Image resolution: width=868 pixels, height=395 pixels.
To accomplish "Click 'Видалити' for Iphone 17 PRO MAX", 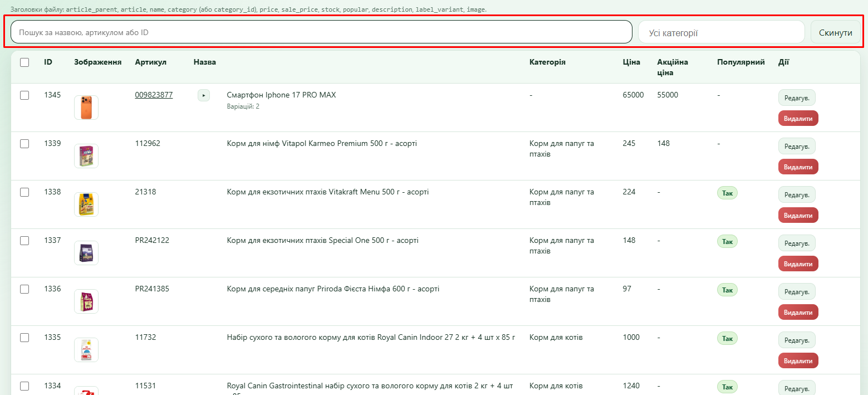I will pos(798,119).
